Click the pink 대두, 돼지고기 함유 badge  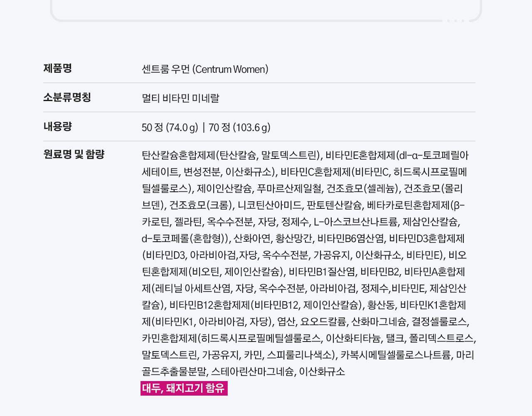point(184,388)
